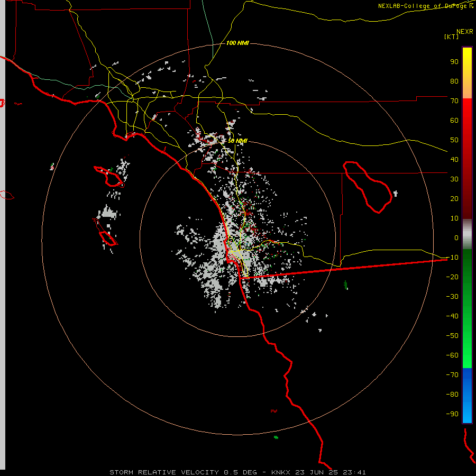The height and width of the screenshot is (476, 476).
Task: Click the Salton Sea outline on the map
Action: point(368,187)
